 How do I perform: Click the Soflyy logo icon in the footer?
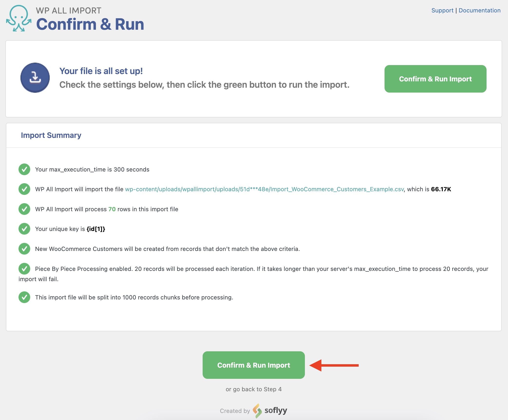click(x=257, y=411)
